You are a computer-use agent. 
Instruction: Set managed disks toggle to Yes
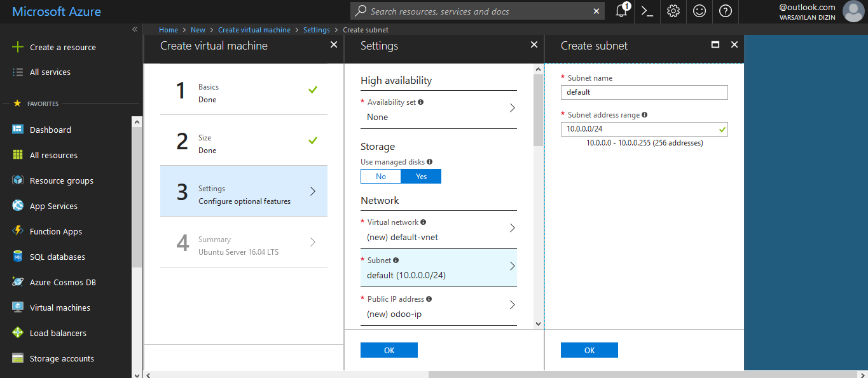click(x=421, y=177)
